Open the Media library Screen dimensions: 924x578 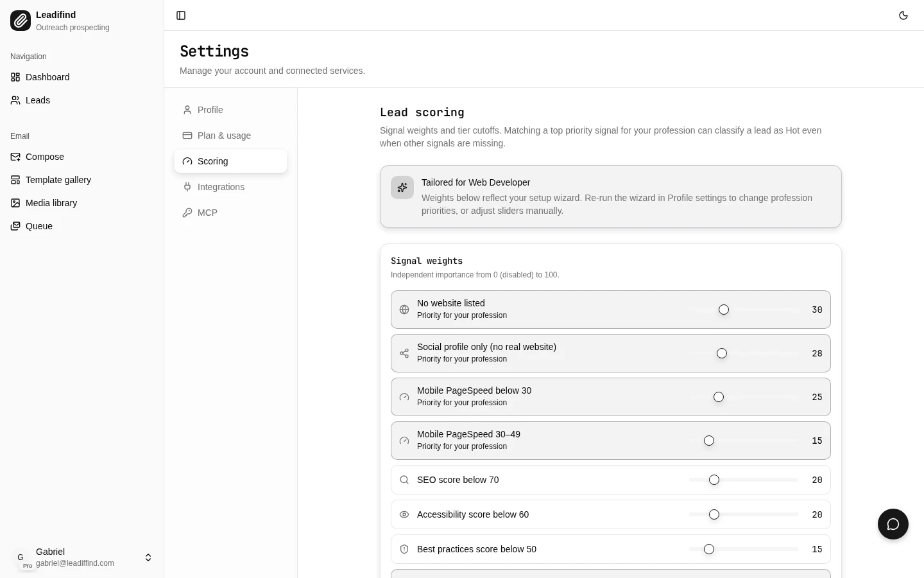pos(81,203)
